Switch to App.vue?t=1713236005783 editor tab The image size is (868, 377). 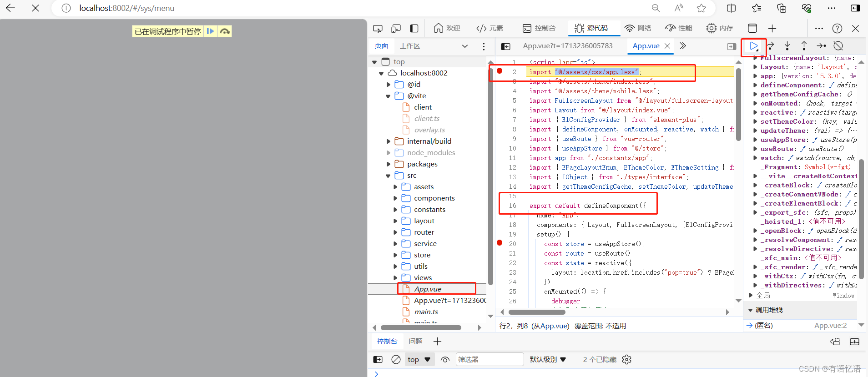[568, 46]
